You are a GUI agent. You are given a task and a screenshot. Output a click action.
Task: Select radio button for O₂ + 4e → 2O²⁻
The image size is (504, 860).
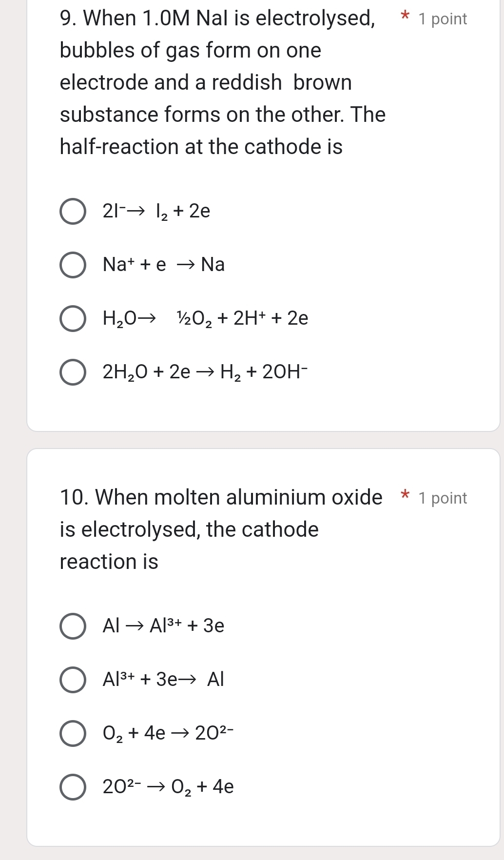[73, 733]
